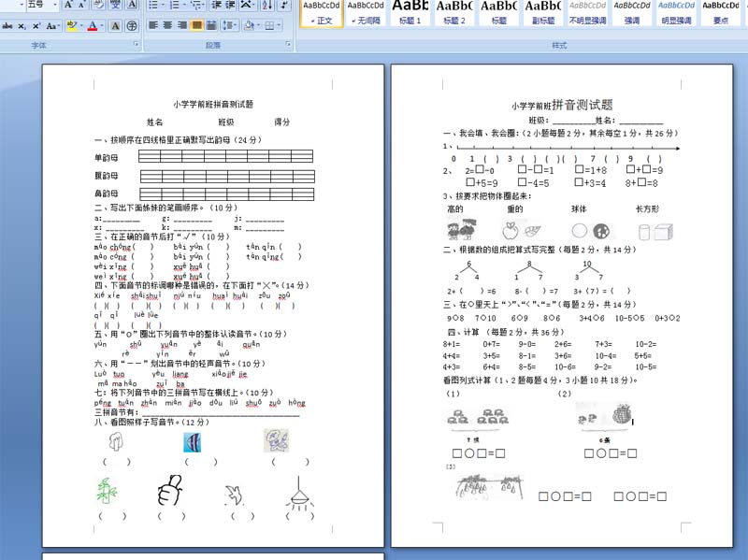This screenshot has width=748, height=560.
Task: Apply the 标题 (Title) style
Action: tap(499, 13)
